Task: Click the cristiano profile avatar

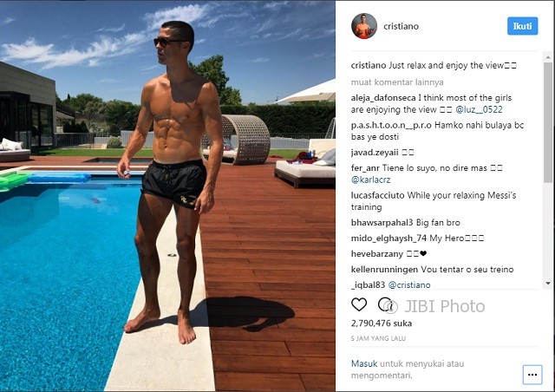Action: tap(364, 26)
